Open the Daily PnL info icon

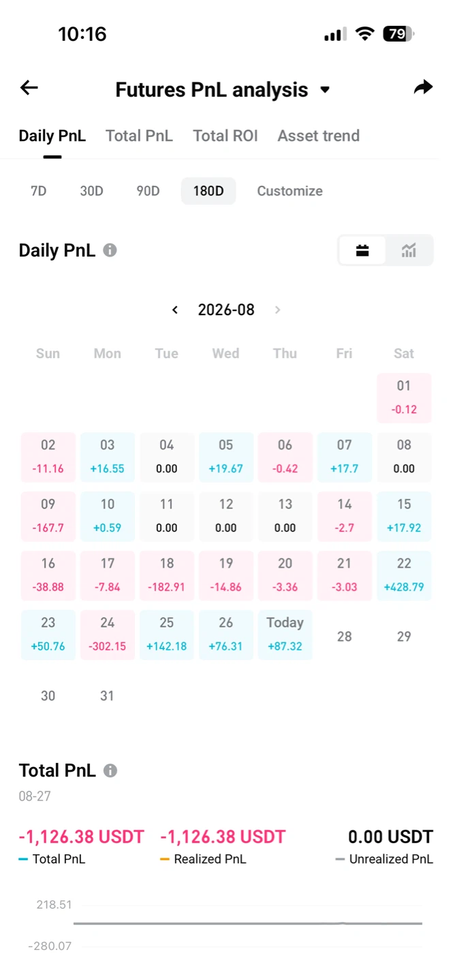(x=110, y=250)
